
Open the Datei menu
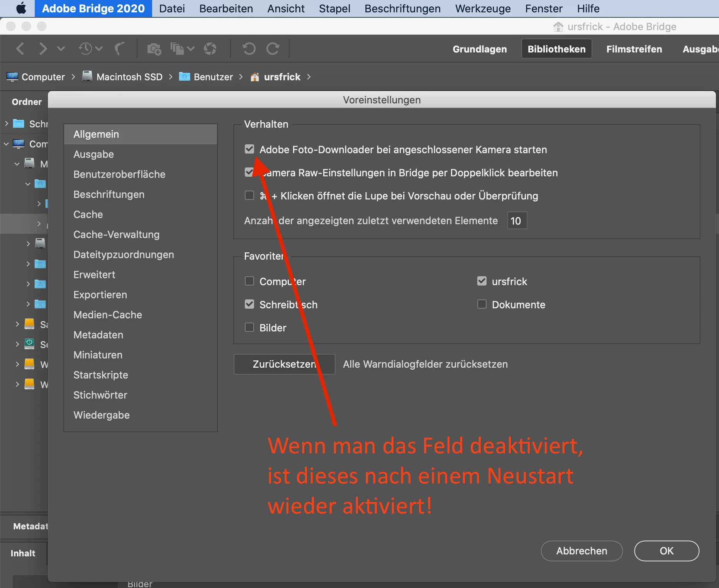coord(172,8)
